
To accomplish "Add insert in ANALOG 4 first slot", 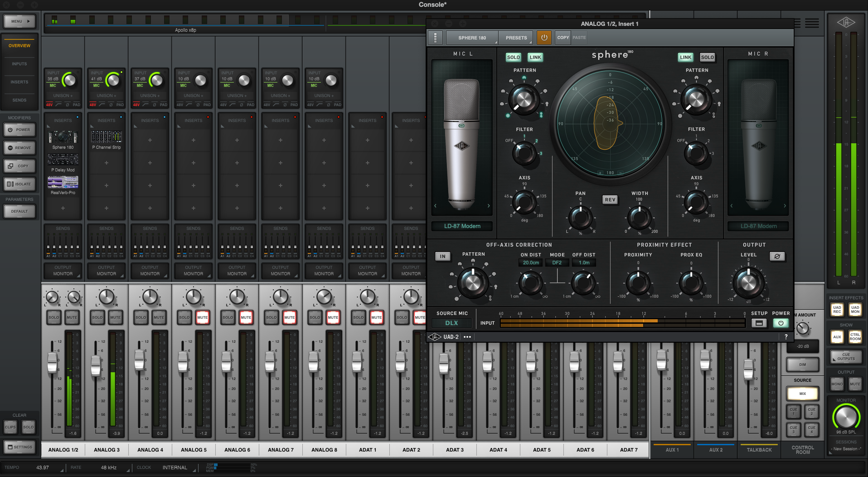I will [150, 140].
